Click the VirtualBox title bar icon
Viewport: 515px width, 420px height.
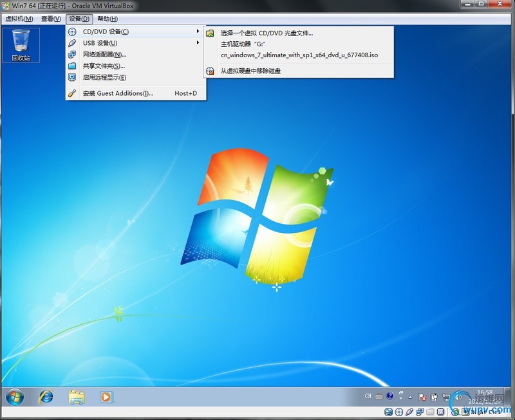[5, 6]
